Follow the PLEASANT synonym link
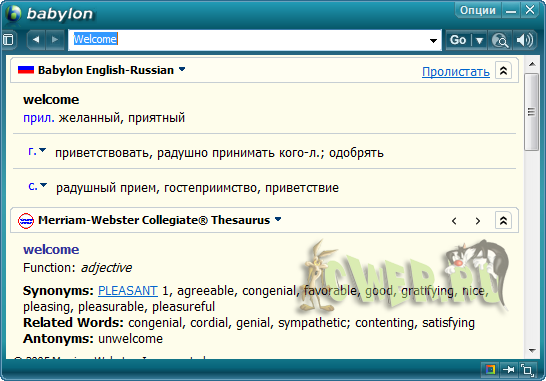 click(x=128, y=290)
